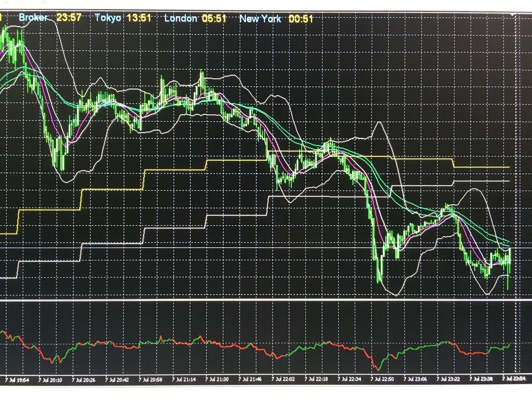532x399 pixels.
Task: Select the 7 Jul 23:54 time label
Action: (514, 379)
